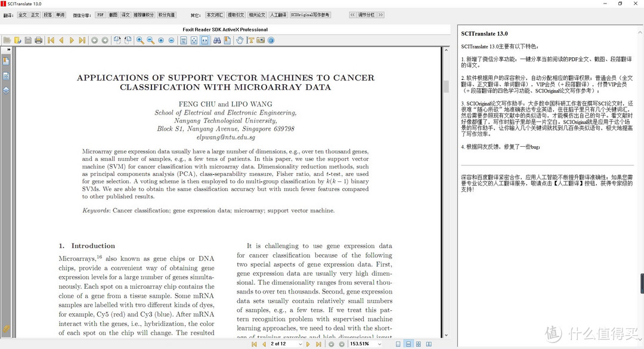This screenshot has height=349, width=644.
Task: Open the blue info about icon
Action: (271, 41)
